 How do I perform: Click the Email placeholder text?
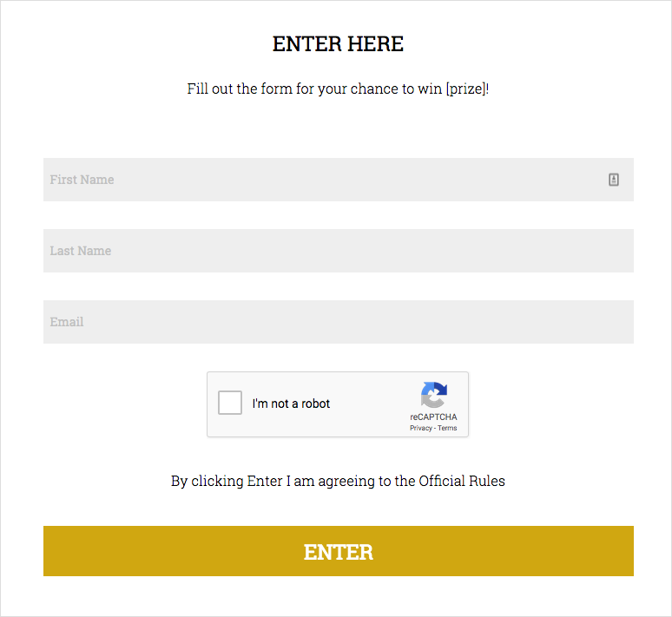(x=67, y=322)
